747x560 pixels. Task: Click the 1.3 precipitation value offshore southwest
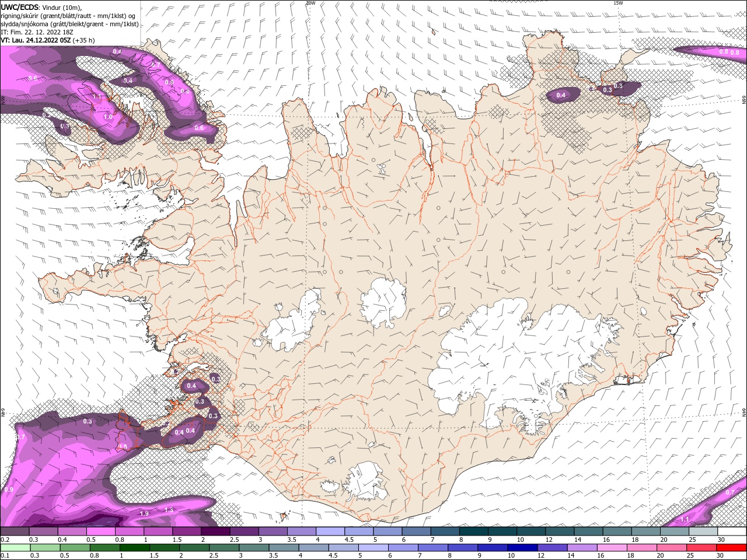(x=169, y=510)
